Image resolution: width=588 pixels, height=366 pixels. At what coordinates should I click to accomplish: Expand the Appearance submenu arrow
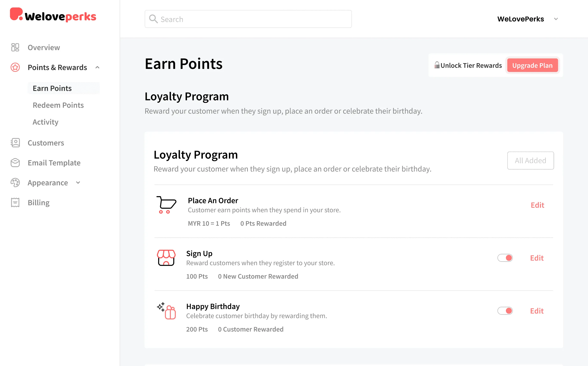[78, 183]
